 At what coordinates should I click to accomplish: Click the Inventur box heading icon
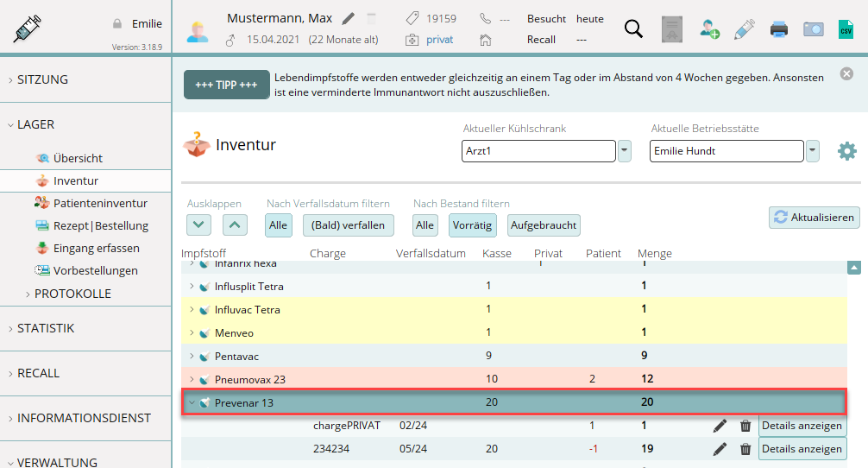click(197, 144)
